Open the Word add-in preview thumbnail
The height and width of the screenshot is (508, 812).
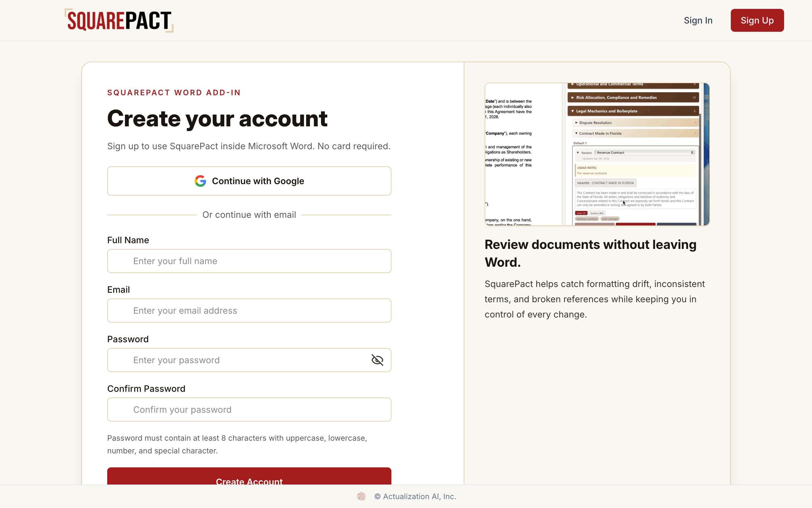point(597,154)
